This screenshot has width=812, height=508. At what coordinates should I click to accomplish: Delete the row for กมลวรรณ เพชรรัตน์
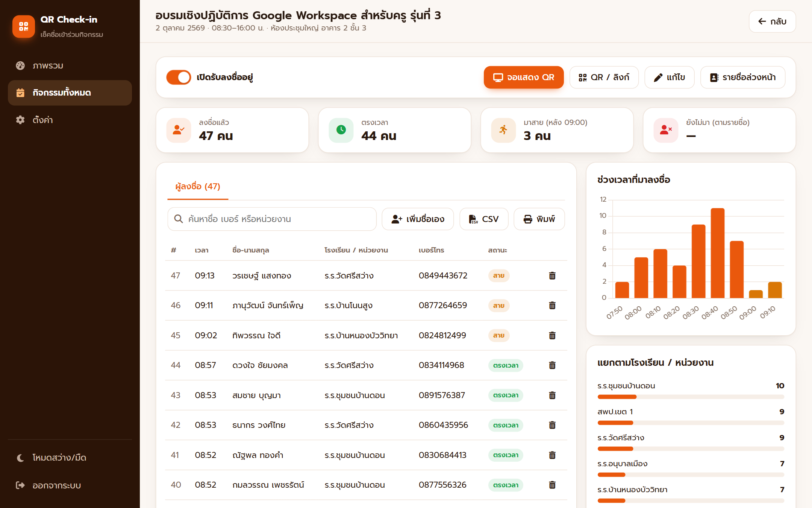point(552,485)
